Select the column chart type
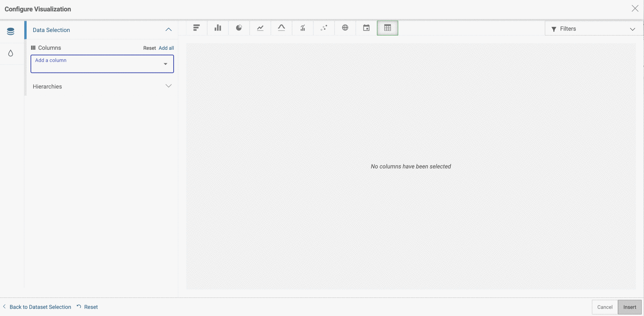The width and height of the screenshot is (644, 316). click(218, 28)
